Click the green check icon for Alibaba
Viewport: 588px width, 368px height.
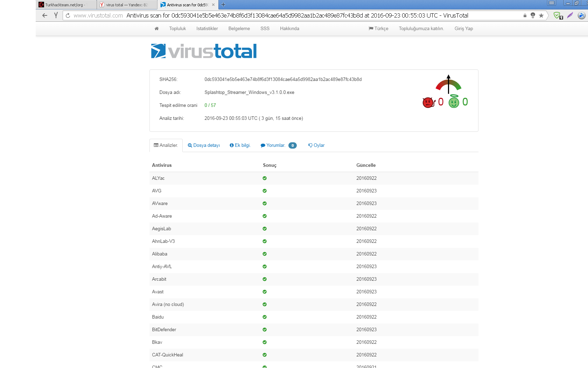point(265,254)
